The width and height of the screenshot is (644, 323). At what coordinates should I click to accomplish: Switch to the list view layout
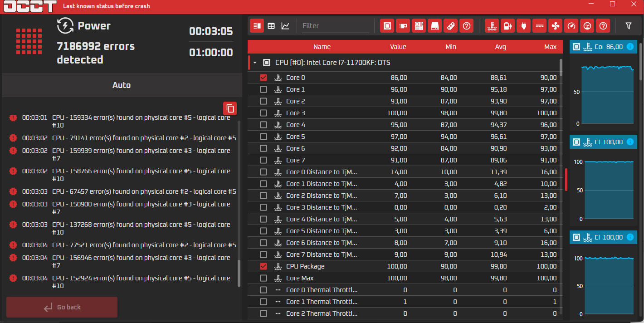point(257,26)
